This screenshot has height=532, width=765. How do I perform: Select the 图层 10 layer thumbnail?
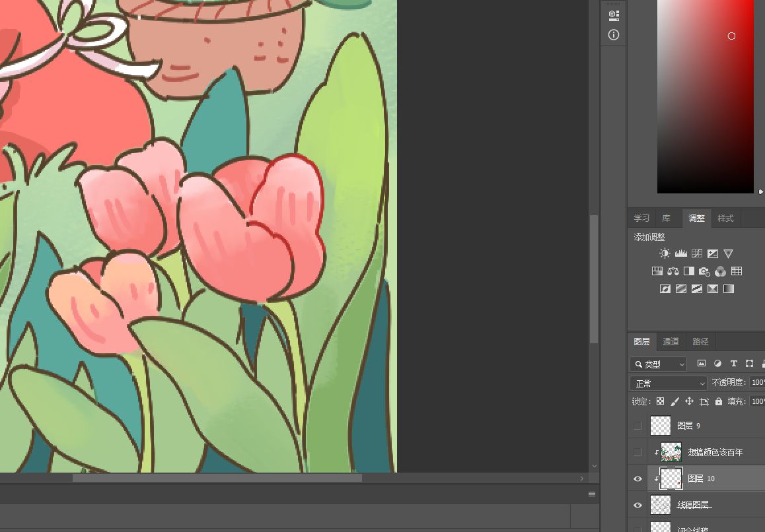point(671,479)
